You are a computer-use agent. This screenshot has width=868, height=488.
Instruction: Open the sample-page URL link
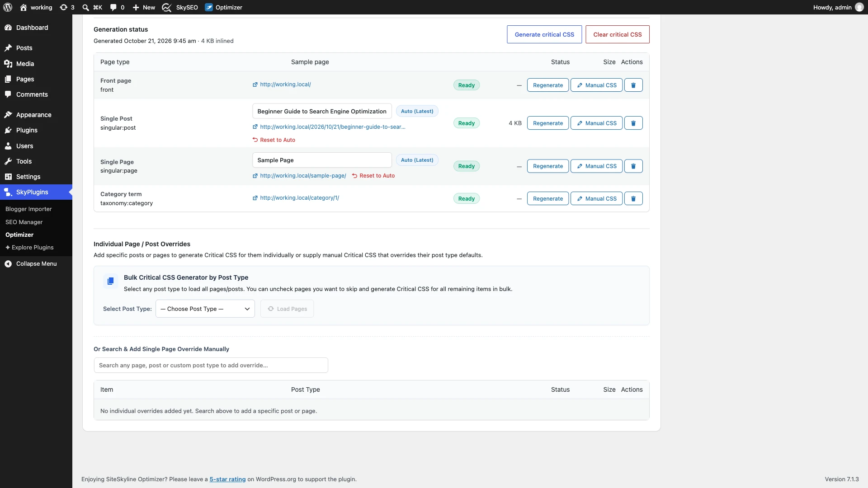coord(303,176)
